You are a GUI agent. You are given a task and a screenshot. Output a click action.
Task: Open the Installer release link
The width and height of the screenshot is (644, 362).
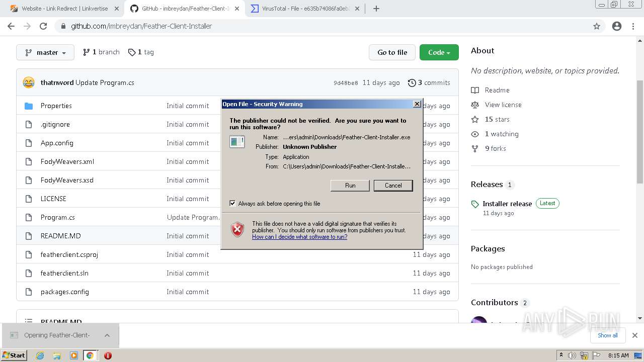507,204
